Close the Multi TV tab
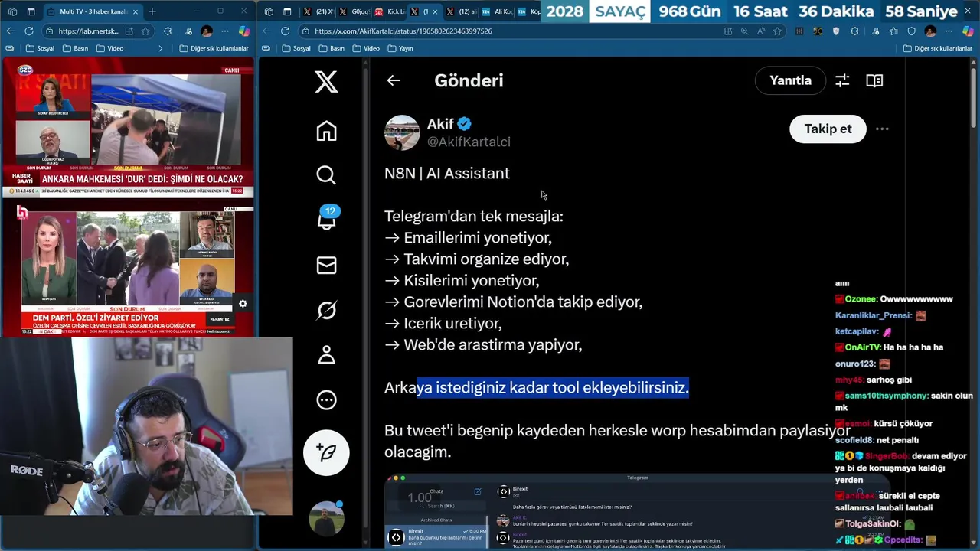The width and height of the screenshot is (980, 551). click(136, 11)
